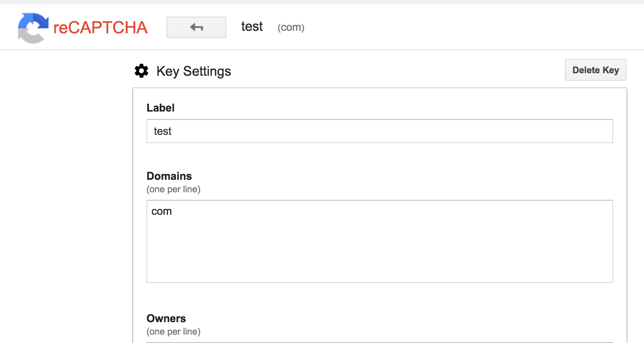Viewport: 644px width, 343px height.
Task: Click the Domains field heading
Action: click(x=169, y=176)
